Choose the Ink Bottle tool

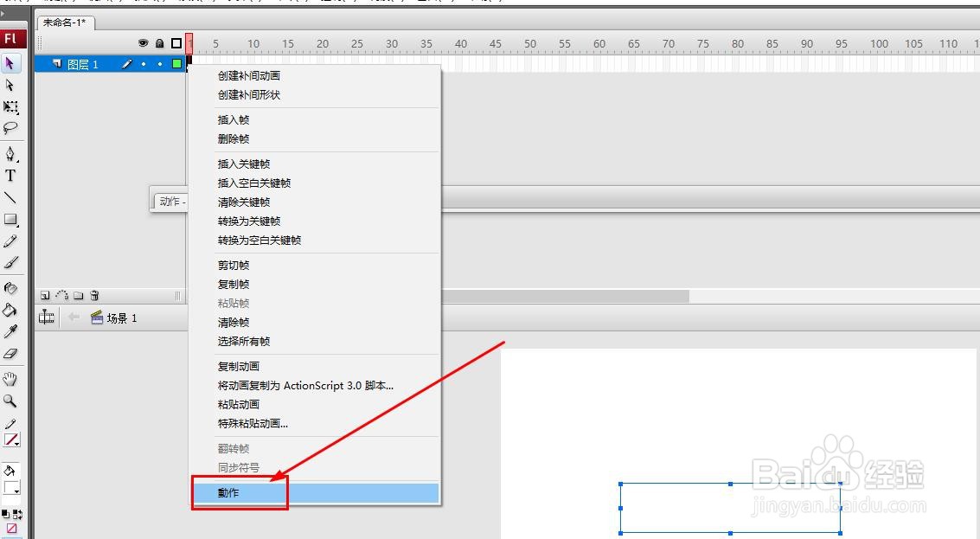(x=10, y=288)
